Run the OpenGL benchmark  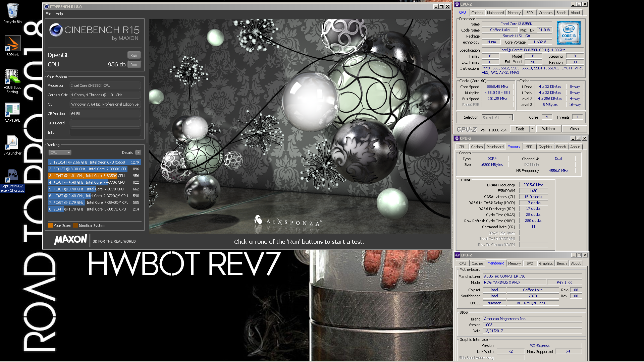coord(134,55)
